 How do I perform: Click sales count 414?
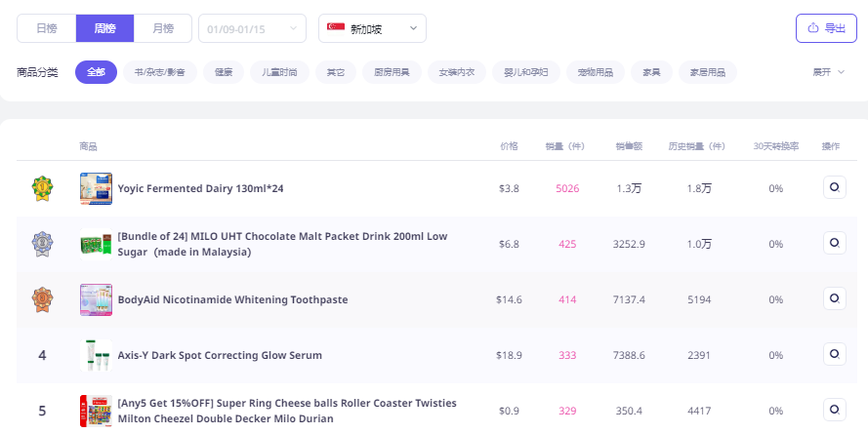pyautogui.click(x=567, y=299)
